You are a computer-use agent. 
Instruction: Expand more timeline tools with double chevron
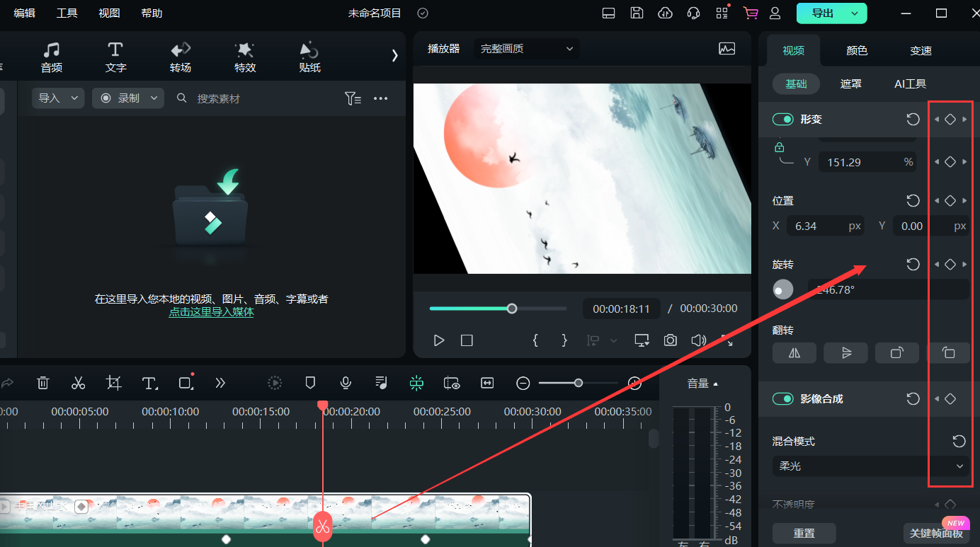[220, 383]
